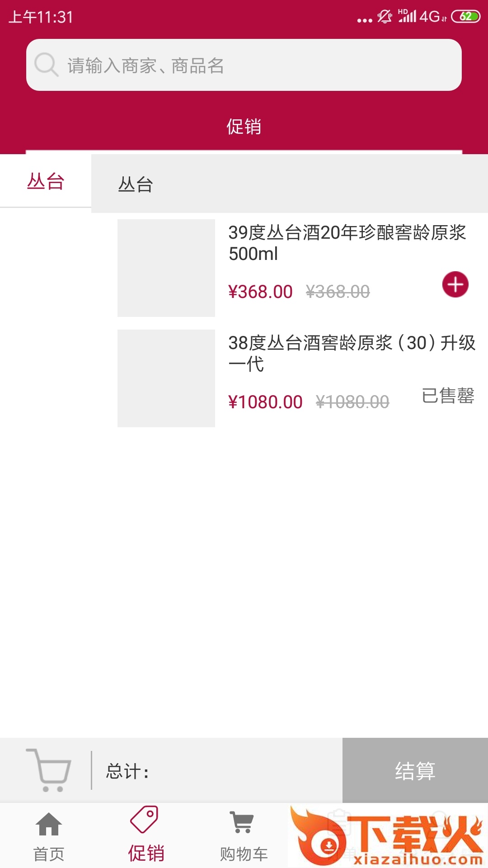Viewport: 488px width, 868px height.
Task: Tap the 总计 total label
Action: click(x=127, y=771)
